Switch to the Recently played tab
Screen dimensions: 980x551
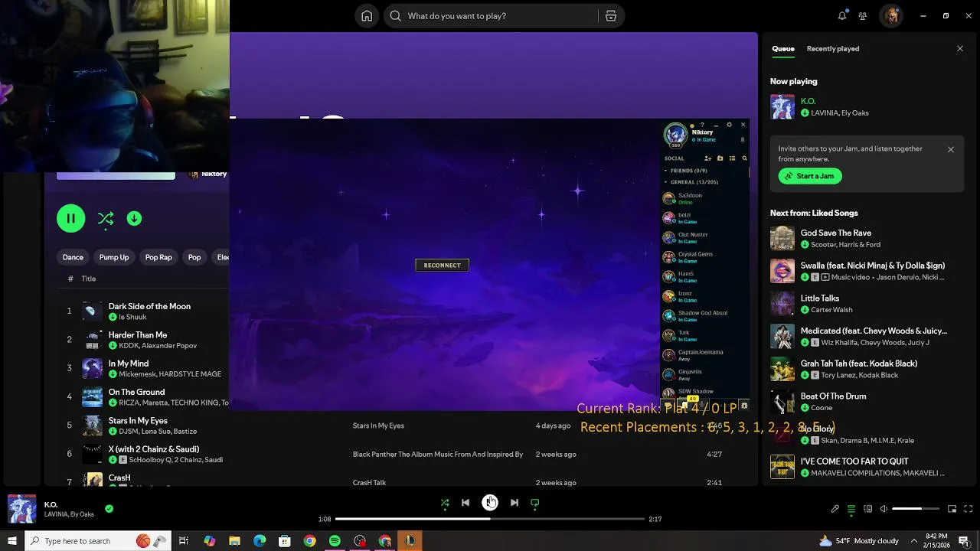833,48
